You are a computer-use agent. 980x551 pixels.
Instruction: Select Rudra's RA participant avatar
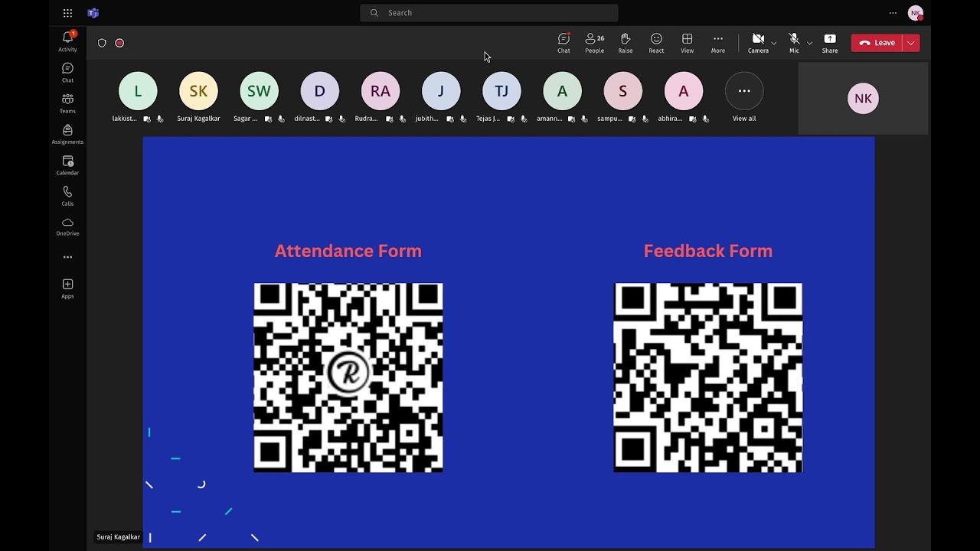click(381, 91)
